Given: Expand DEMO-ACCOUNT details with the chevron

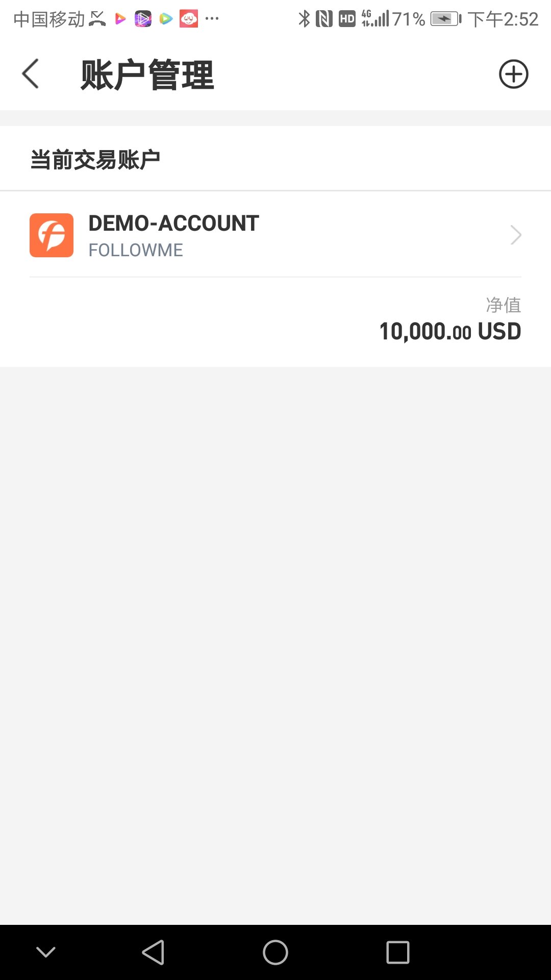Looking at the screenshot, I should pyautogui.click(x=516, y=235).
